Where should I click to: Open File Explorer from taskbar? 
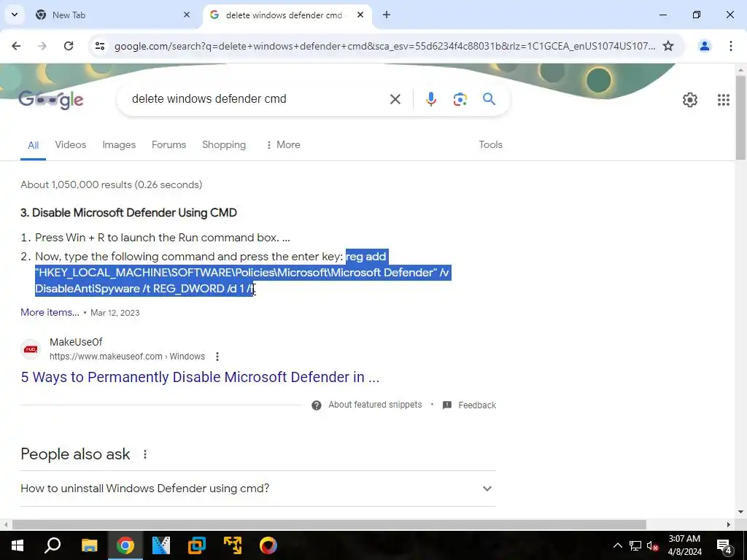[x=89, y=545]
